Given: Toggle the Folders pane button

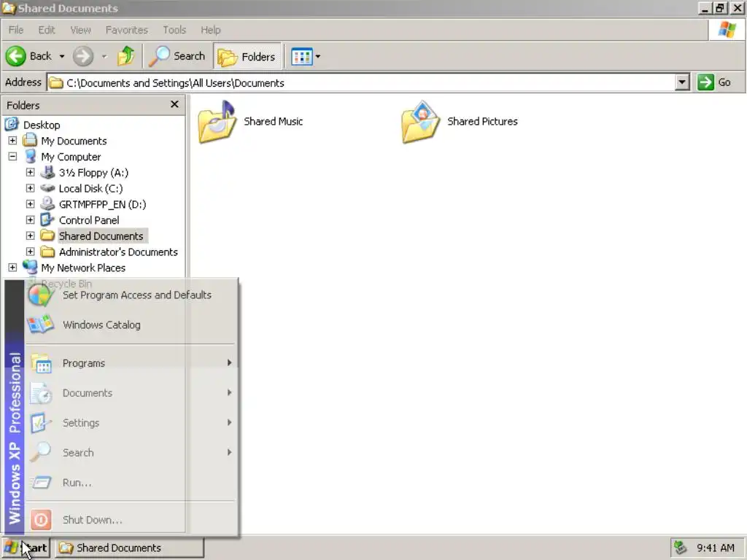Looking at the screenshot, I should pos(247,57).
